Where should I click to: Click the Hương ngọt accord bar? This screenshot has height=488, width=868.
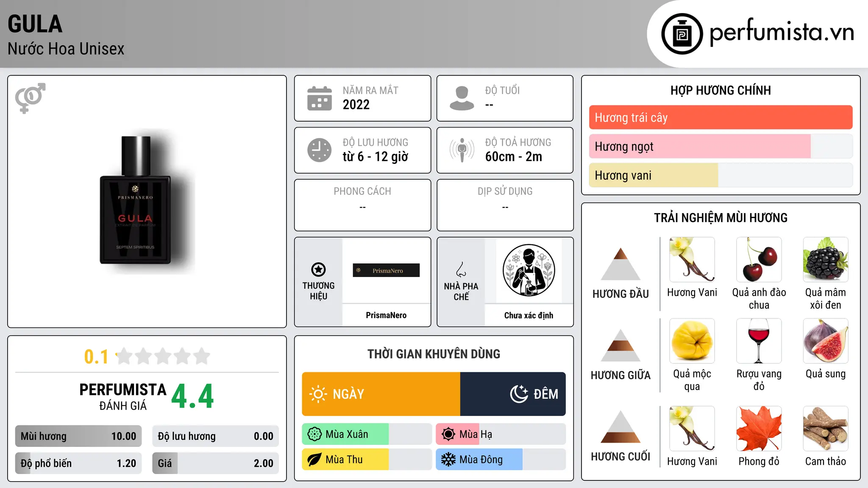pyautogui.click(x=721, y=146)
